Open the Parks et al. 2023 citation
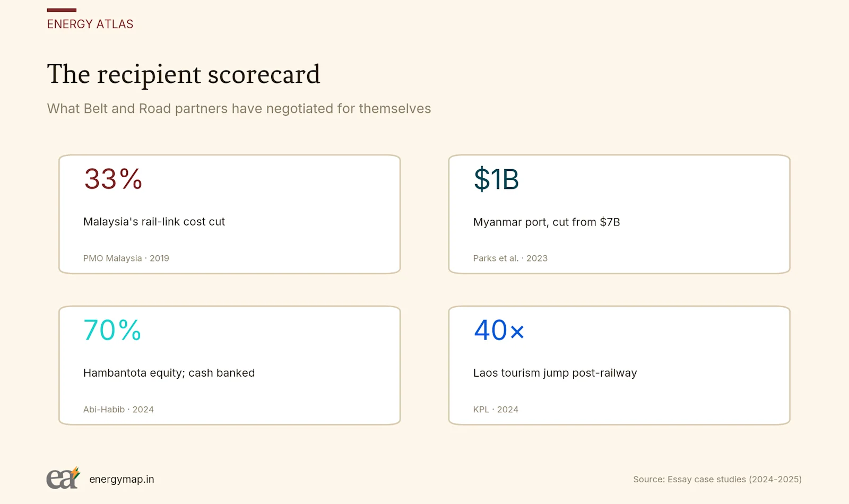 [510, 258]
